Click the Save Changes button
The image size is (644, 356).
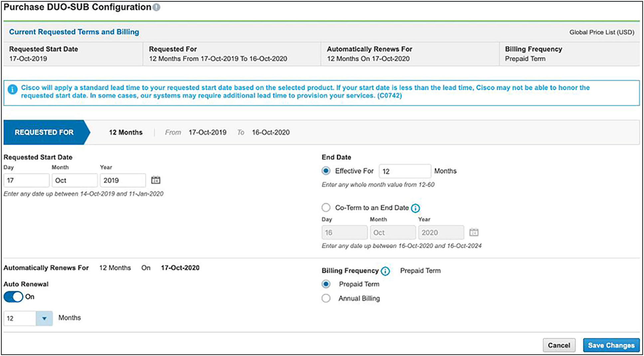coord(611,345)
